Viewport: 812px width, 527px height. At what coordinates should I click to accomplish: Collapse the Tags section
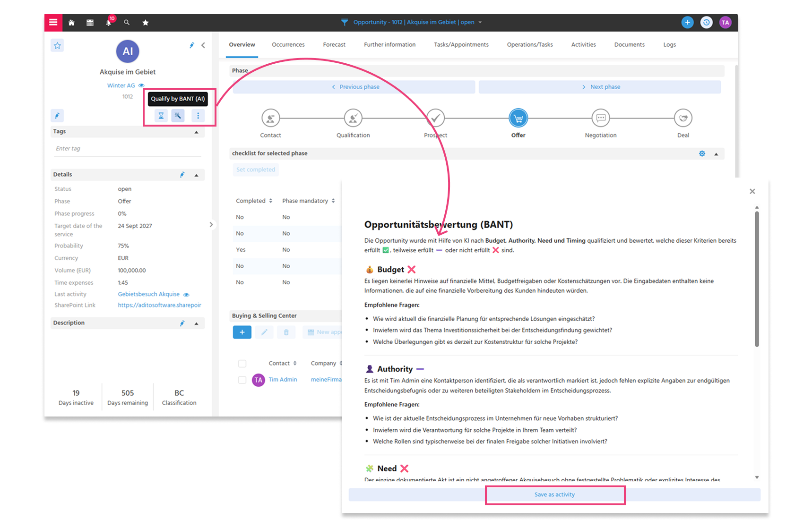pyautogui.click(x=197, y=132)
